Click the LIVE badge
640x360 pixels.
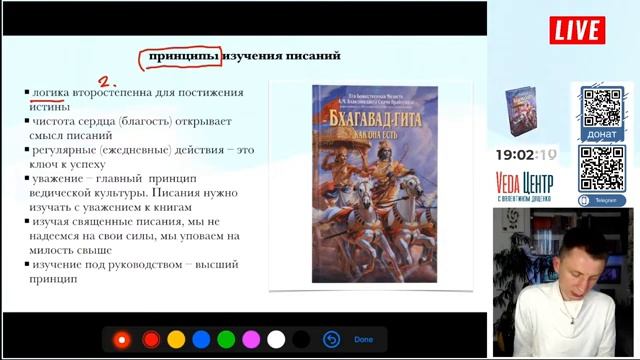pos(577,30)
